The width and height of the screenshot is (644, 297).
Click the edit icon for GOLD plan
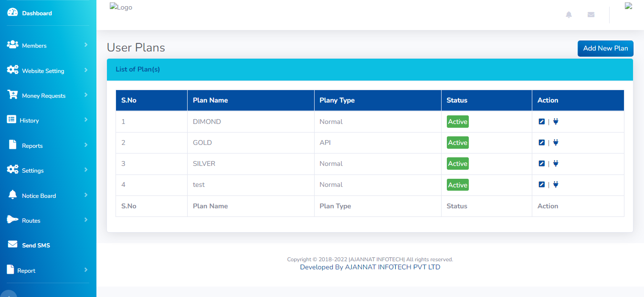[541, 143]
